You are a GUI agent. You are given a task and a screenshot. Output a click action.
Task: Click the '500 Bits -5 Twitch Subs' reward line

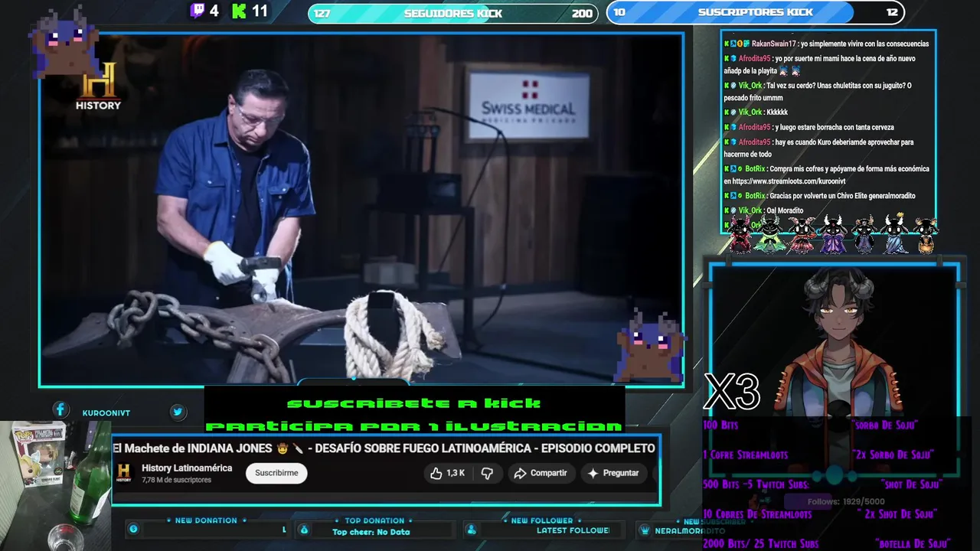tap(756, 484)
